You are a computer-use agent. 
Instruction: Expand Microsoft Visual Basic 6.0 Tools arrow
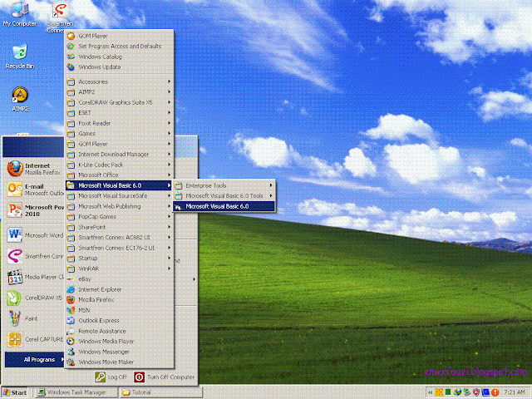[271, 196]
